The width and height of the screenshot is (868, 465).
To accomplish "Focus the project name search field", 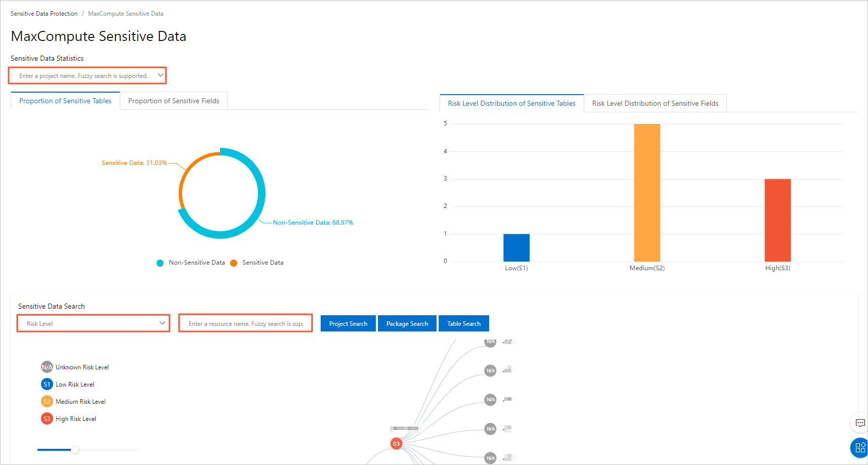I will tap(88, 75).
